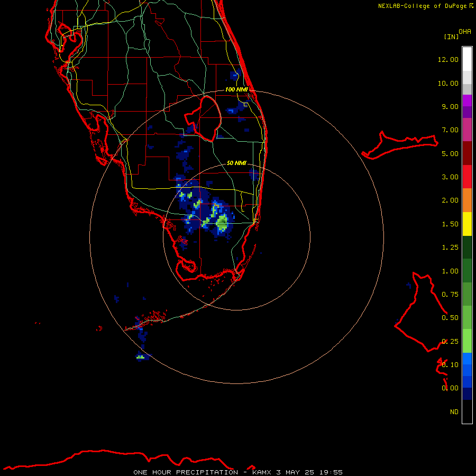Select the dark purple swatch on the scale
The width and height of the screenshot is (476, 476).
pyautogui.click(x=467, y=112)
